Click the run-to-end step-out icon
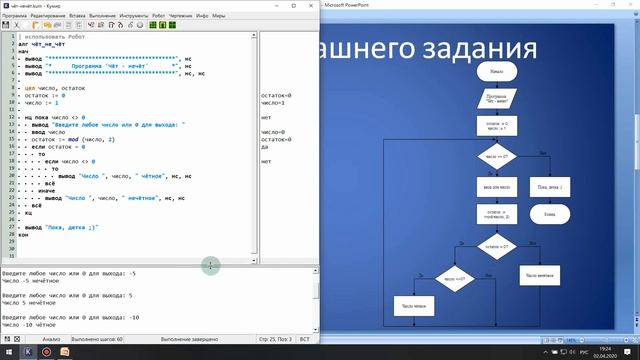This screenshot has width=640, height=360. point(130,25)
